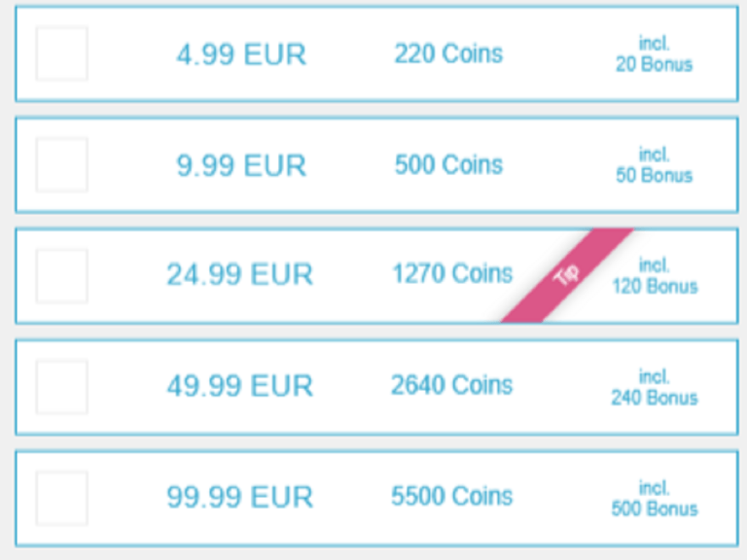747x560 pixels.
Task: Tick the checkbox for 4.99 EUR package
Action: click(x=61, y=53)
